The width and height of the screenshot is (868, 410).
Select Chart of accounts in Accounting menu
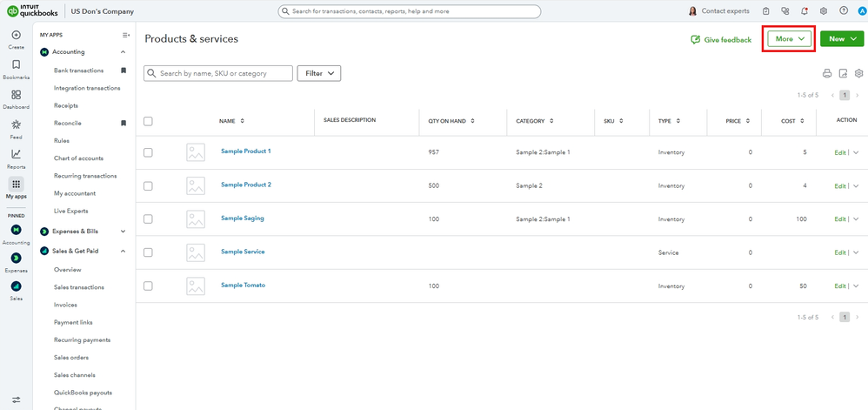point(78,158)
